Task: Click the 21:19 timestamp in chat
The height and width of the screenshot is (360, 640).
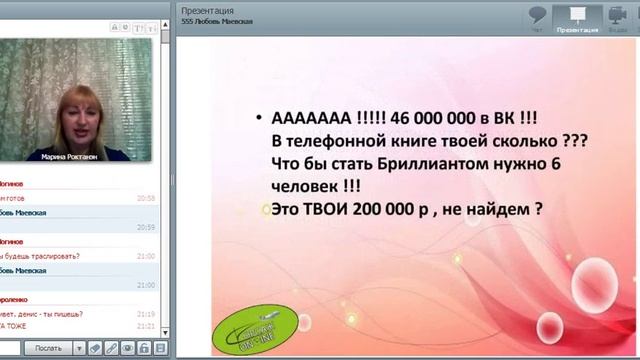Action: pos(146,314)
